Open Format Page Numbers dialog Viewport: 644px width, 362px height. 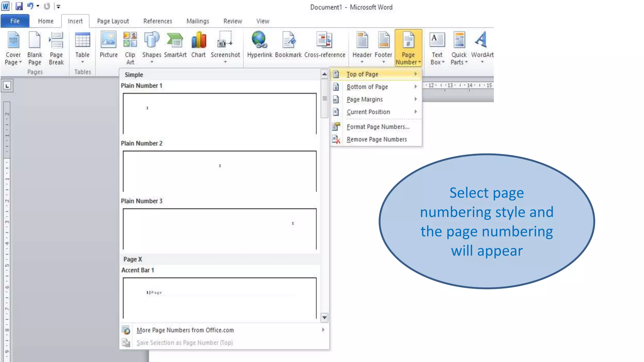pyautogui.click(x=376, y=127)
